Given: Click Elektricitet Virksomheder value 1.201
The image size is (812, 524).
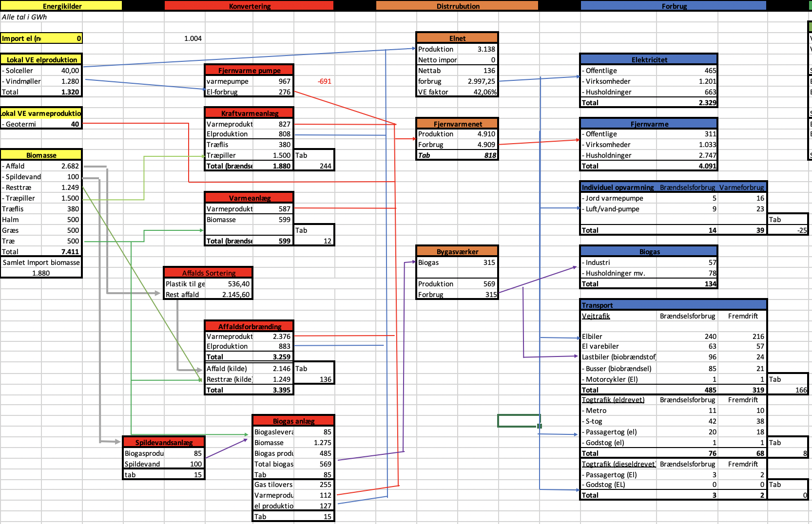Looking at the screenshot, I should 707,81.
